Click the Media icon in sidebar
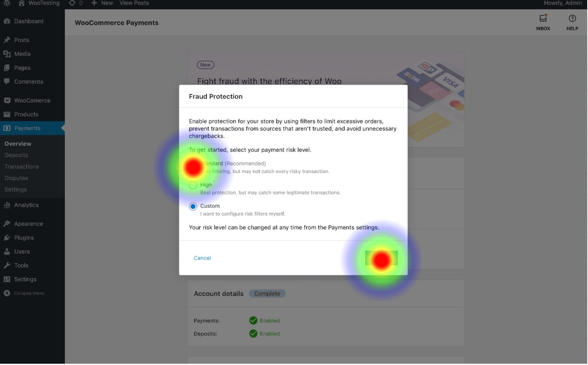 [7, 54]
